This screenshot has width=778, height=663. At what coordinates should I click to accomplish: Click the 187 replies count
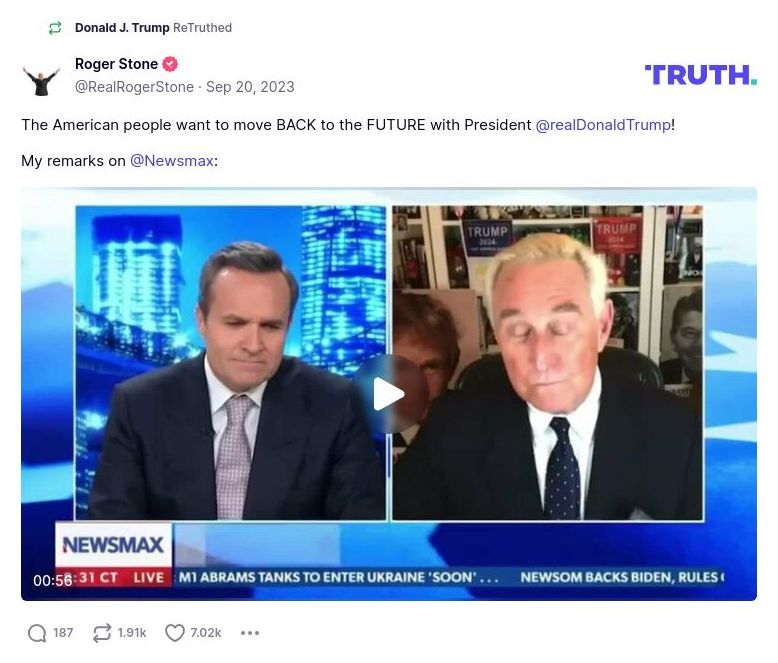click(x=63, y=633)
